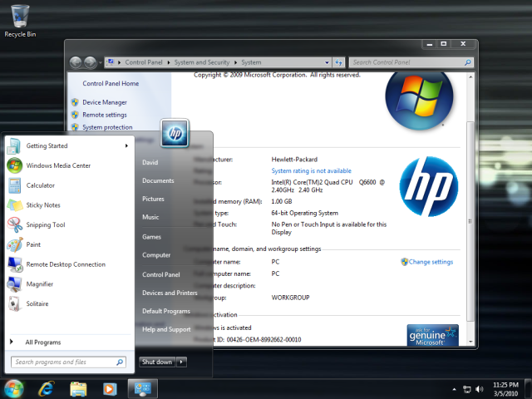Open the recent pages dropdown arrow

pyautogui.click(x=101, y=63)
